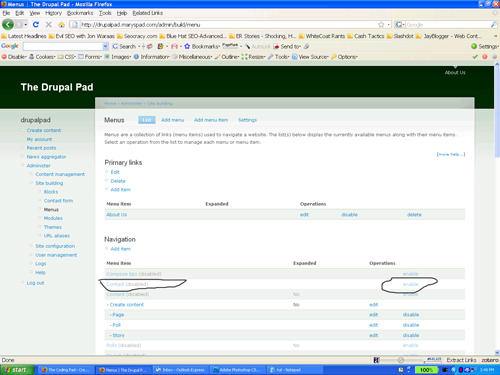Open the Resize developer menu

pos(253,57)
